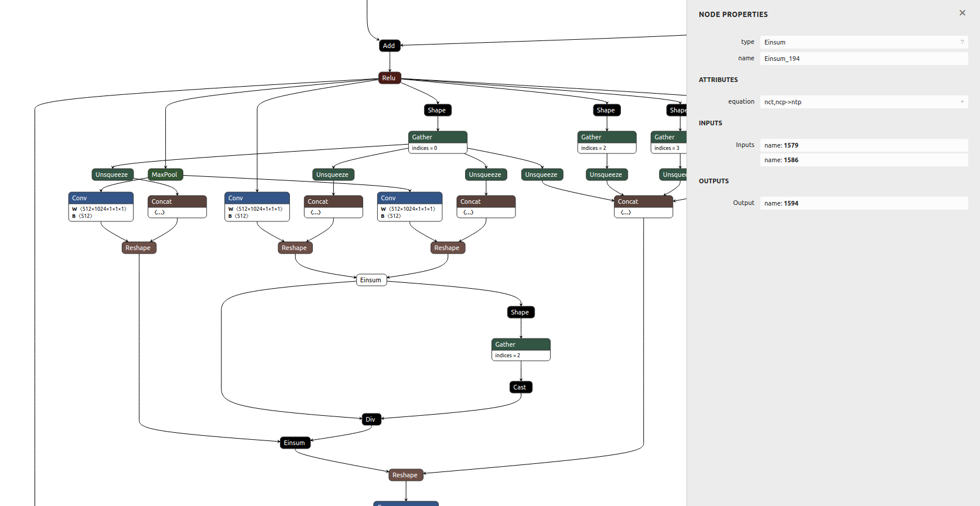Click output entry name 1594
Viewport: 980px width, 506px height.
pyautogui.click(x=863, y=203)
